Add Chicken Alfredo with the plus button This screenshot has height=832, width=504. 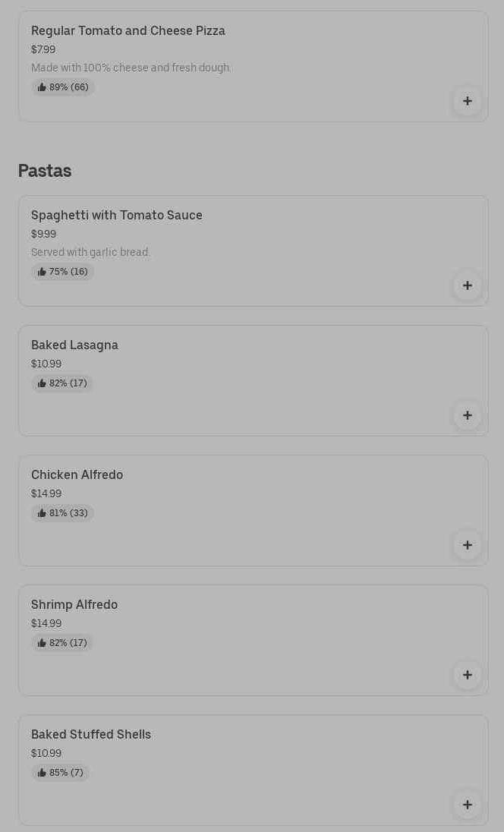[x=468, y=545]
